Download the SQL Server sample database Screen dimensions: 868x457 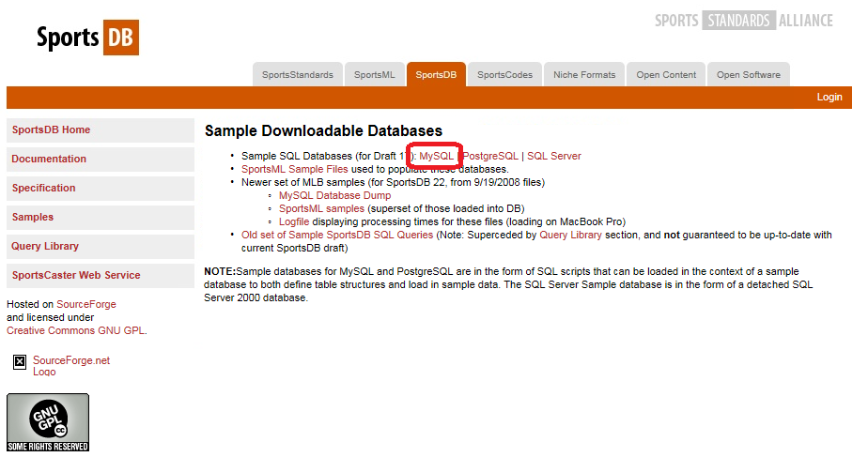(554, 156)
